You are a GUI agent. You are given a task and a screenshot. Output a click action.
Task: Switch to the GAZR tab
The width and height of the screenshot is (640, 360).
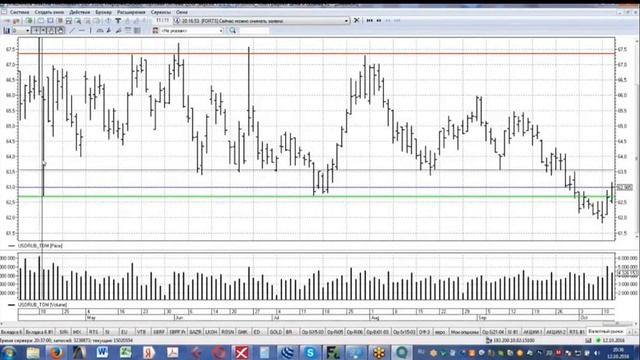[x=195, y=332]
